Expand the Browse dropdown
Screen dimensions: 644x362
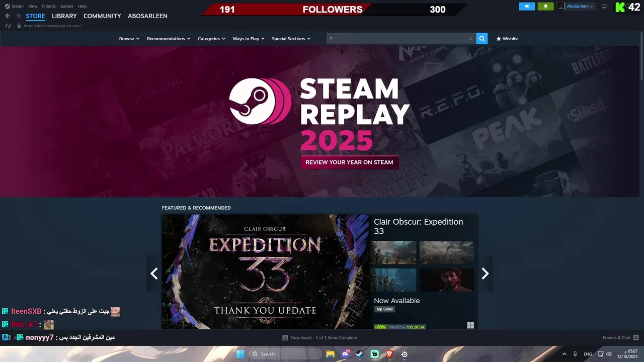tap(129, 39)
